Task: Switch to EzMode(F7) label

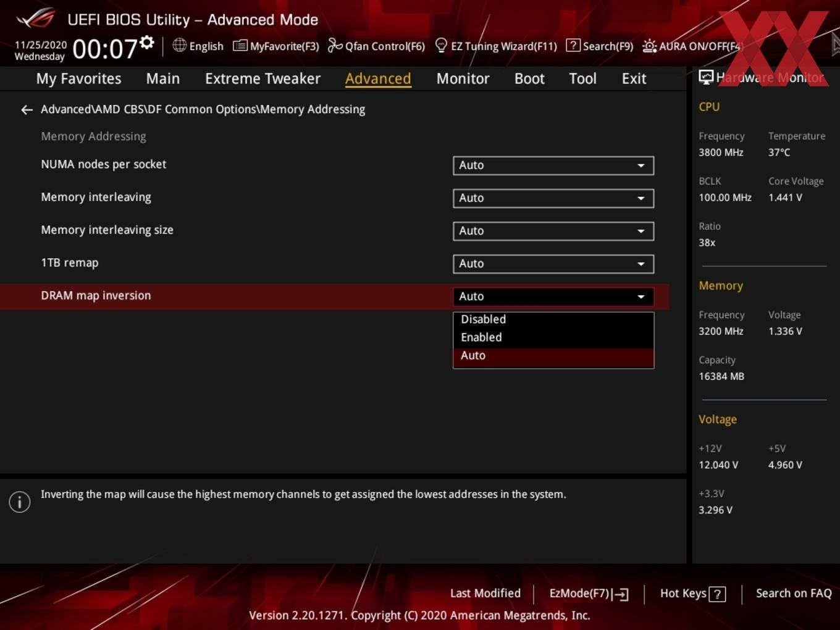Action: pos(579,594)
